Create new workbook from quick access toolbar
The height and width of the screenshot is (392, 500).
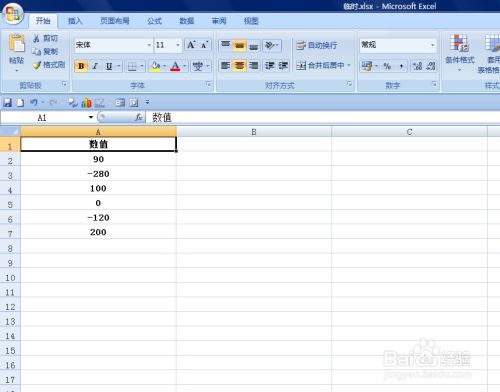[x=20, y=103]
